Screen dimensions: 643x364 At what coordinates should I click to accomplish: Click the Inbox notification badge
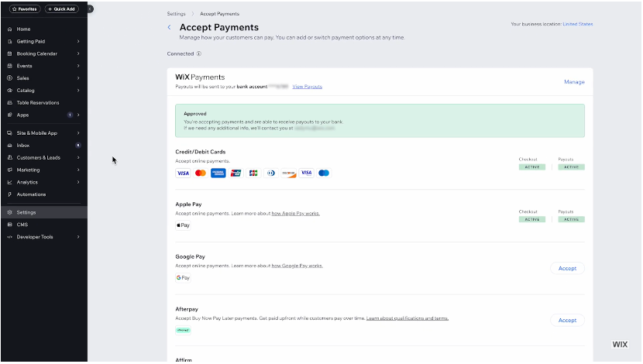pyautogui.click(x=78, y=146)
